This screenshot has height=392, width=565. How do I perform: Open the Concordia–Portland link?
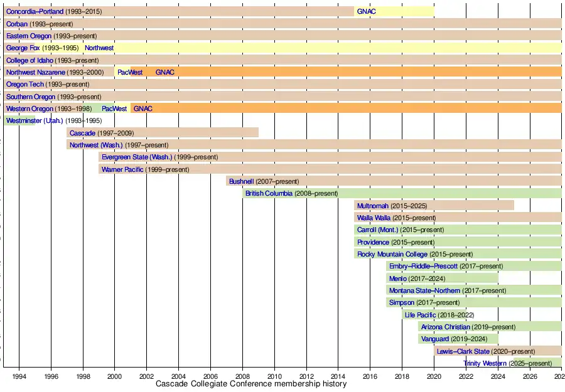tap(35, 12)
